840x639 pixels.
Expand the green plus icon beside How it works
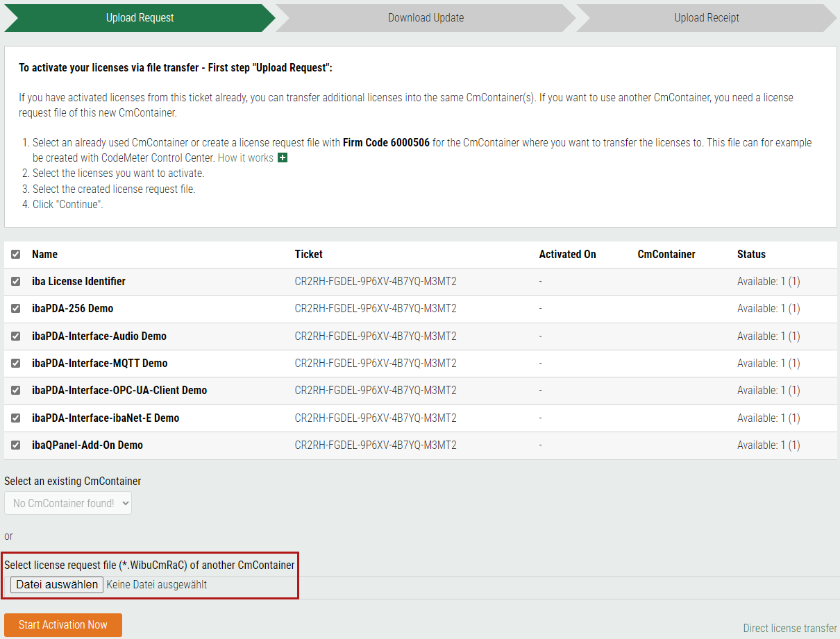coord(283,158)
